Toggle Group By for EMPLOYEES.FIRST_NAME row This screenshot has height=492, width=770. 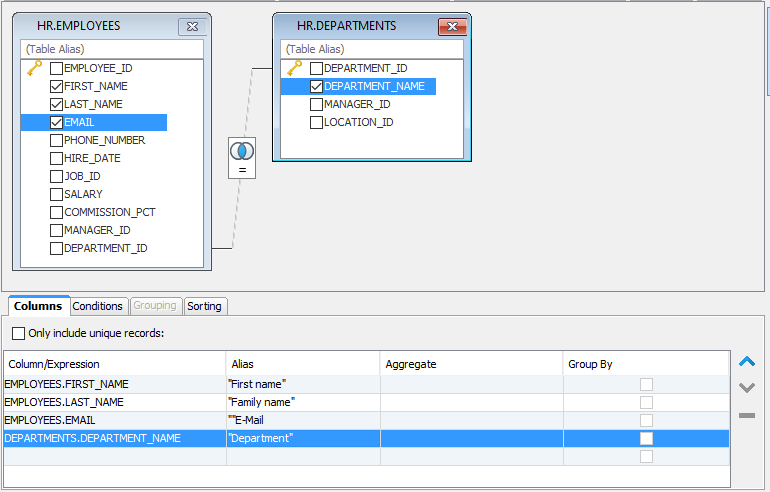tap(646, 384)
